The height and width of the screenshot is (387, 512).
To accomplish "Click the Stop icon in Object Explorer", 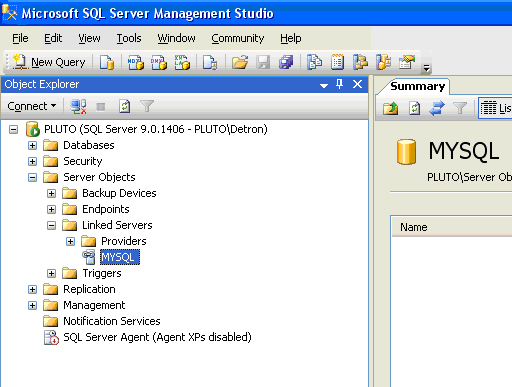I will pos(101,107).
